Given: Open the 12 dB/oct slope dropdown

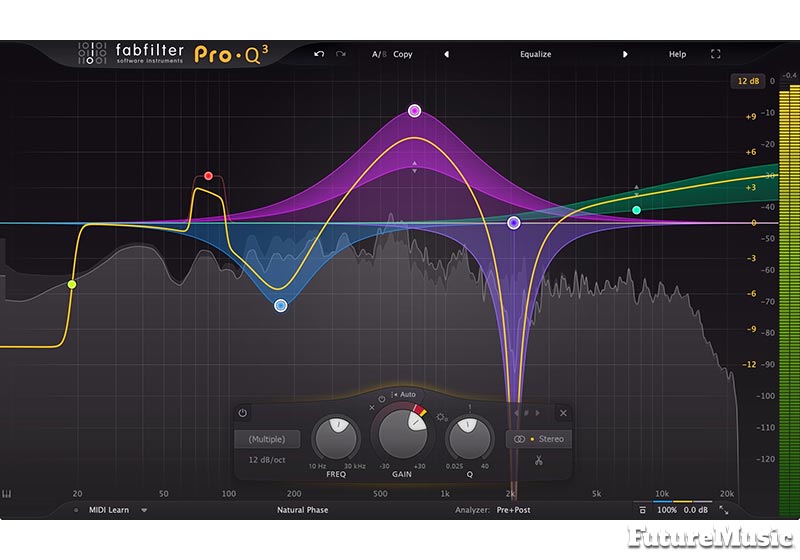Looking at the screenshot, I should (267, 460).
